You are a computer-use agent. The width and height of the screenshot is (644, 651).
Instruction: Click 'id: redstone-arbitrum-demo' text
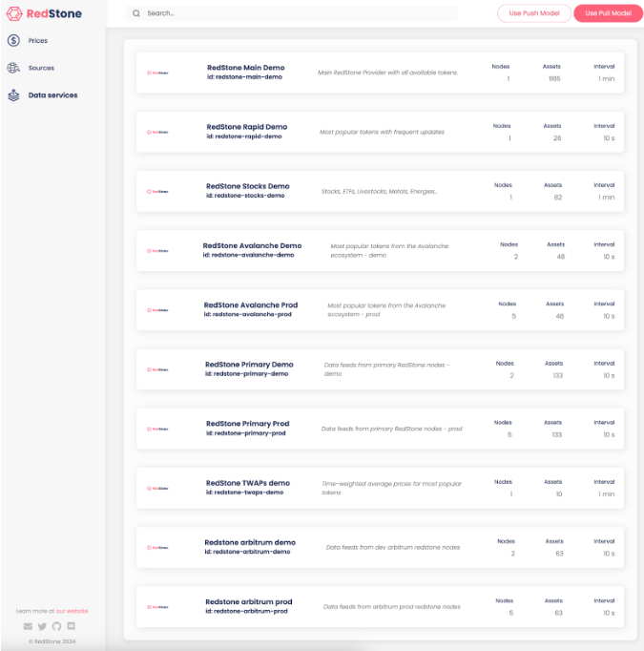point(247,552)
